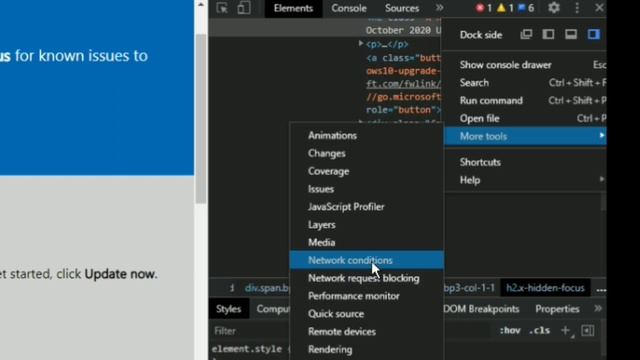Select Shortcuts menu item

[x=525, y=162]
